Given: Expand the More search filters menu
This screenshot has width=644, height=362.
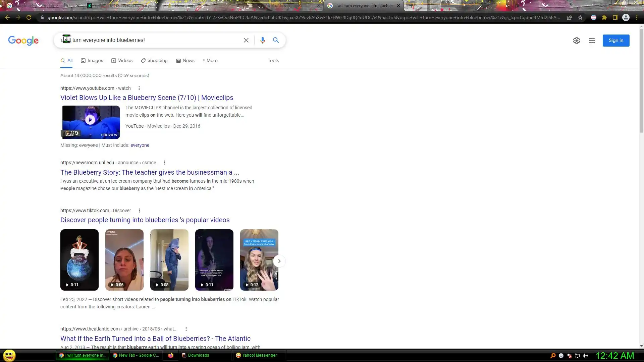Looking at the screenshot, I should 210,61.
